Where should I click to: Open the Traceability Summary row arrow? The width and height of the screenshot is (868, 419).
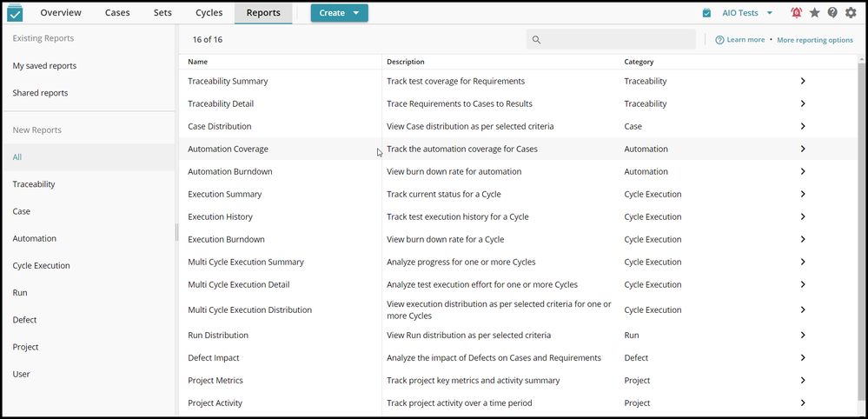(x=803, y=81)
